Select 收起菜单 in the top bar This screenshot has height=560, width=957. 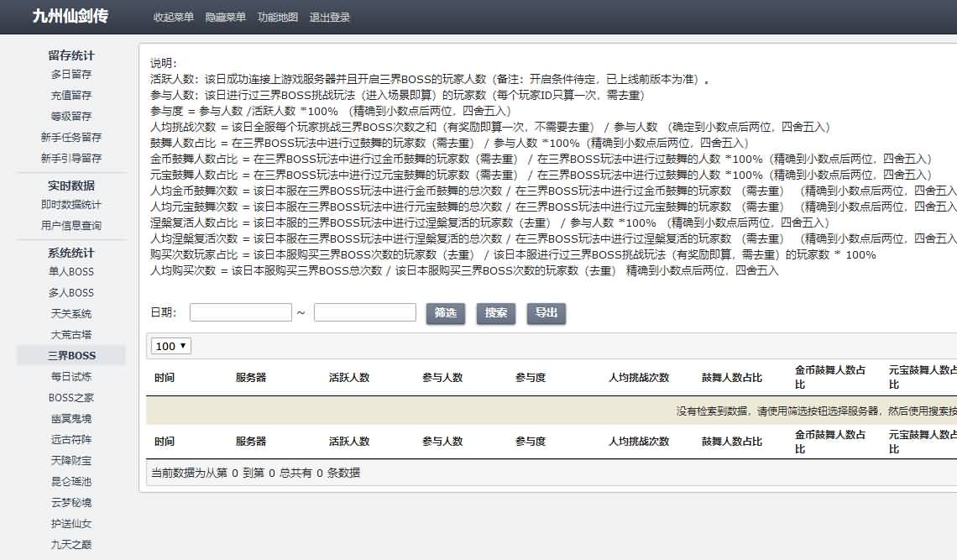pyautogui.click(x=173, y=17)
